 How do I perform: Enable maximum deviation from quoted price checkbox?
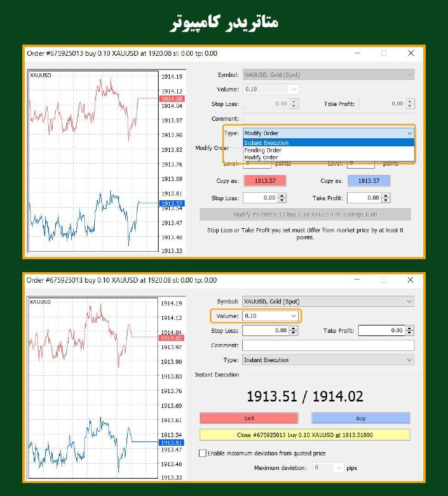click(203, 453)
